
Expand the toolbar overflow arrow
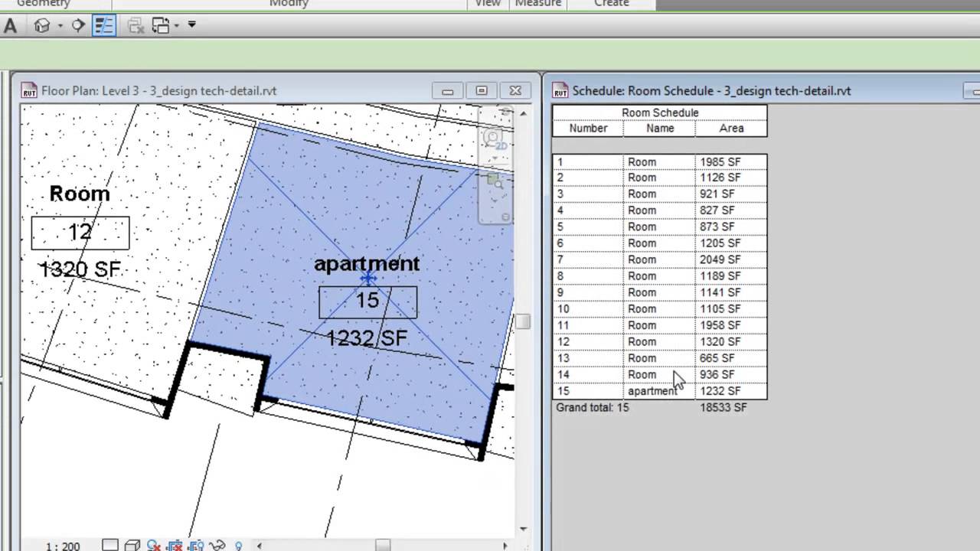tap(191, 25)
